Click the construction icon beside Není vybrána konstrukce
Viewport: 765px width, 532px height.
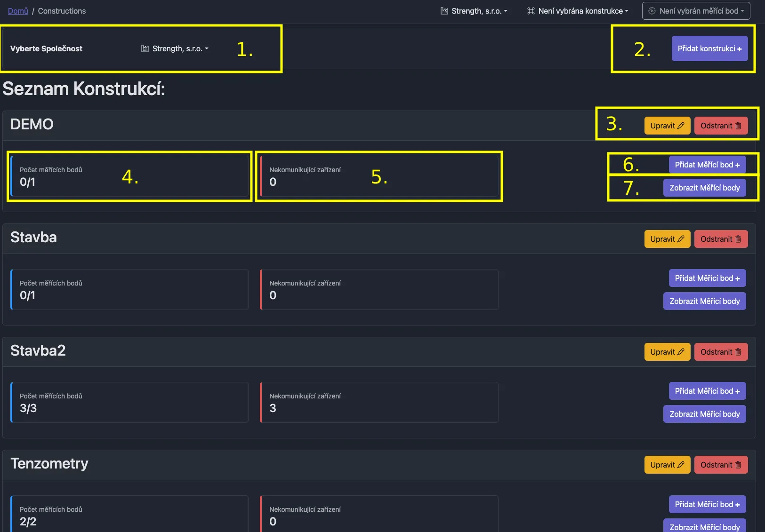tap(531, 11)
